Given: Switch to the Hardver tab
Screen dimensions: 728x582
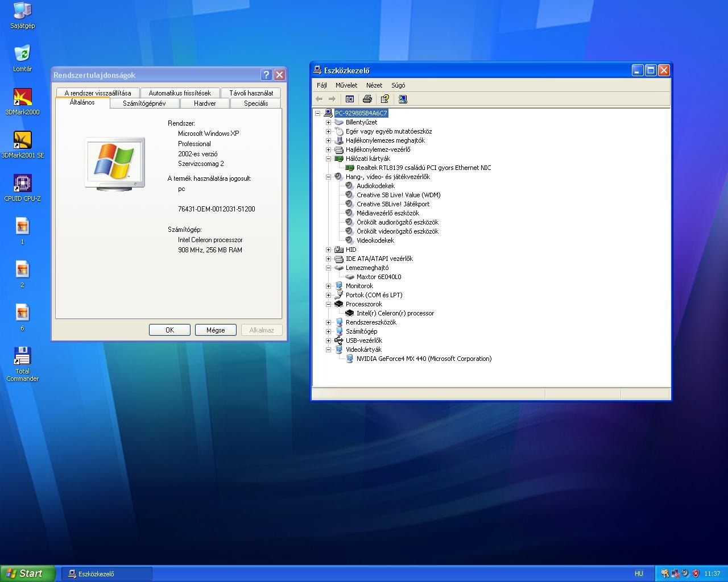Looking at the screenshot, I should coord(205,103).
